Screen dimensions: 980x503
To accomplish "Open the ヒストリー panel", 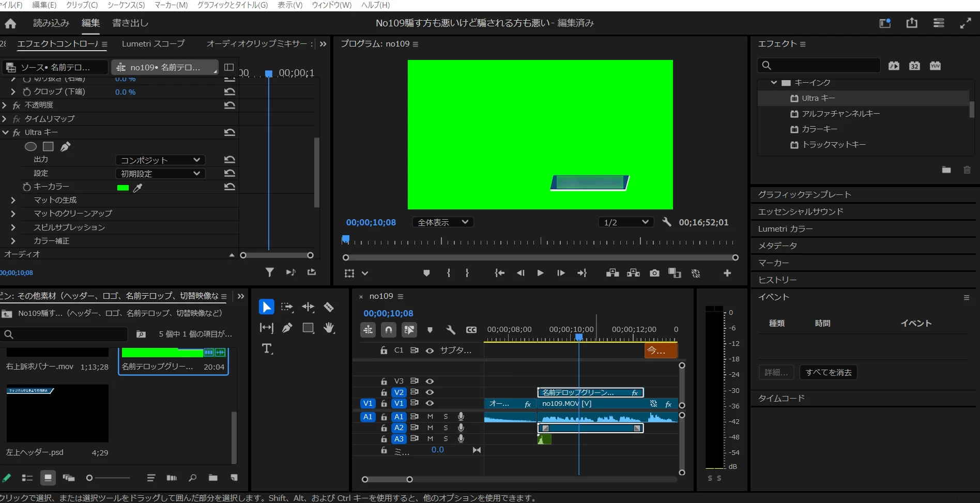I will click(777, 280).
